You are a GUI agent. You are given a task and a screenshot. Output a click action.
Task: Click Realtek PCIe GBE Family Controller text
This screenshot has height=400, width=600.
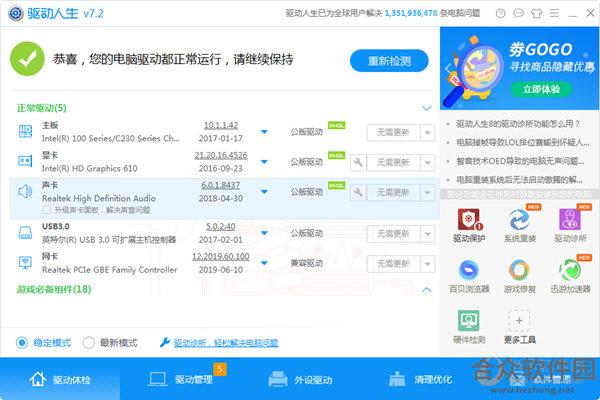pyautogui.click(x=109, y=270)
